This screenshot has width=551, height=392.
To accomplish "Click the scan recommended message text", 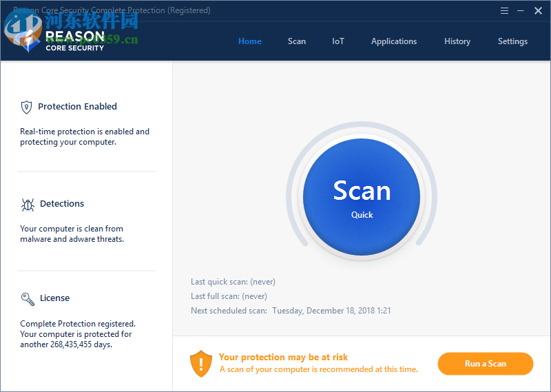I will tap(319, 369).
